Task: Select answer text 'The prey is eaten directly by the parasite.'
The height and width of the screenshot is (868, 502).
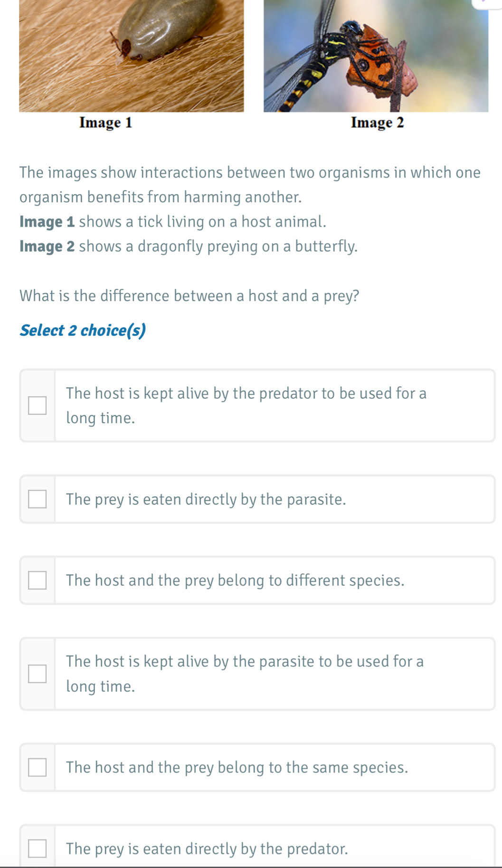Action: [206, 499]
